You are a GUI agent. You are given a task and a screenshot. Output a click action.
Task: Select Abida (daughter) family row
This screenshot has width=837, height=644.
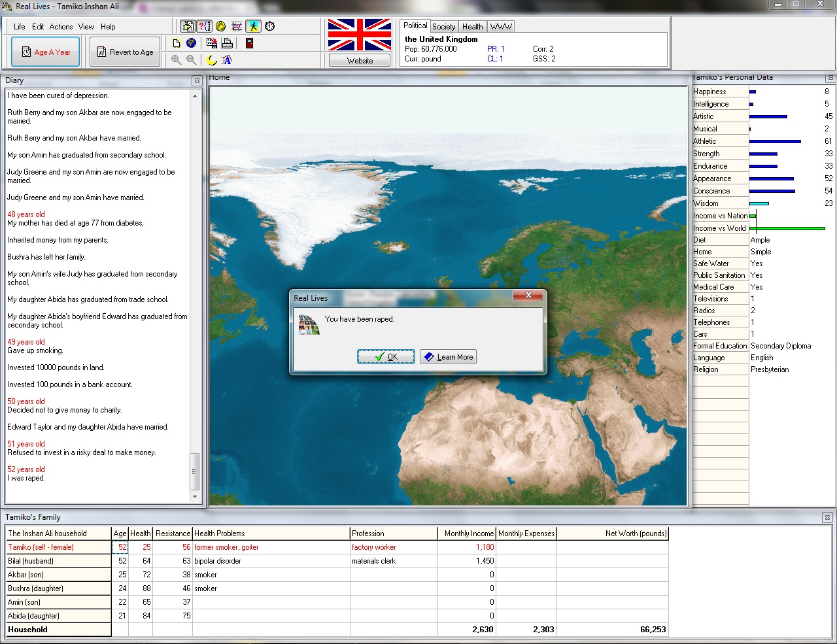337,616
